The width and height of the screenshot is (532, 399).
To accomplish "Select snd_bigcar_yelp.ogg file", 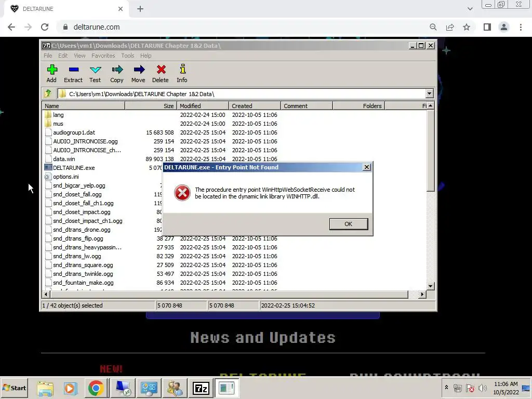I will click(x=75, y=185).
